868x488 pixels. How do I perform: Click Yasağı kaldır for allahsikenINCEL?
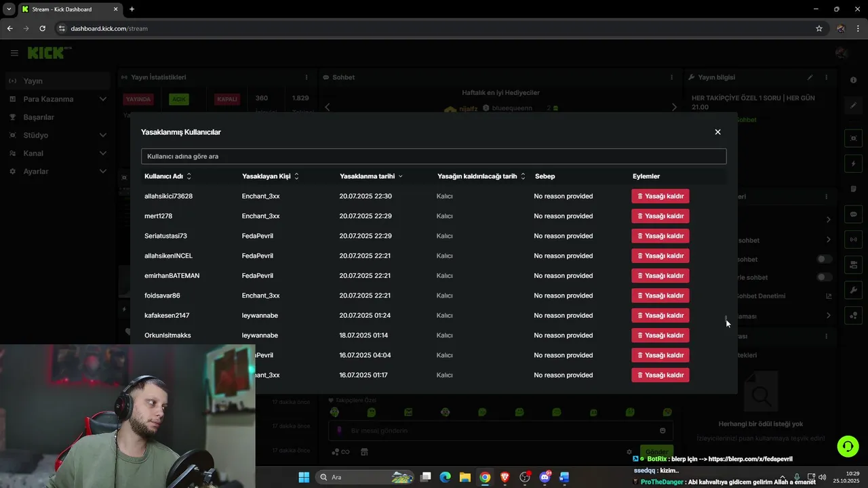pos(660,256)
